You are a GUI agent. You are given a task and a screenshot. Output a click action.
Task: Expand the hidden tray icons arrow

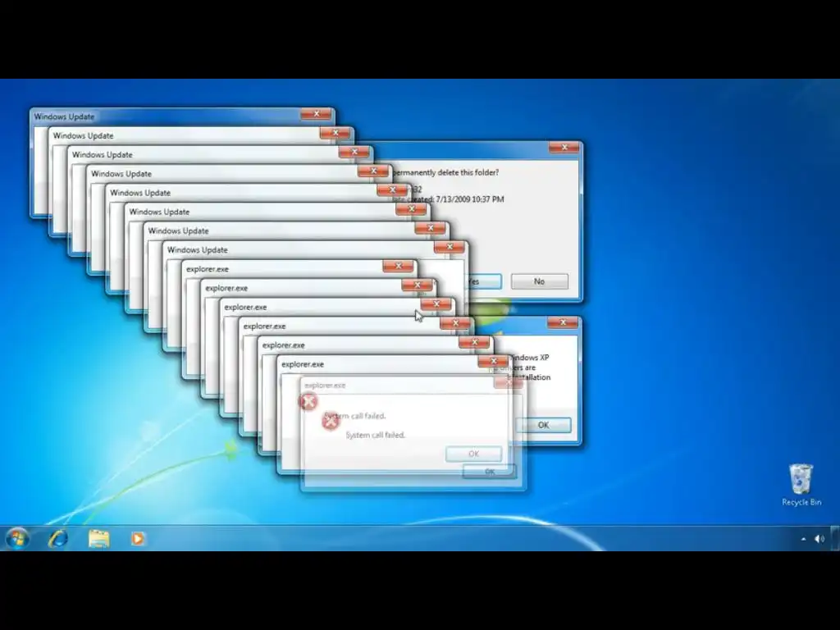coord(803,539)
